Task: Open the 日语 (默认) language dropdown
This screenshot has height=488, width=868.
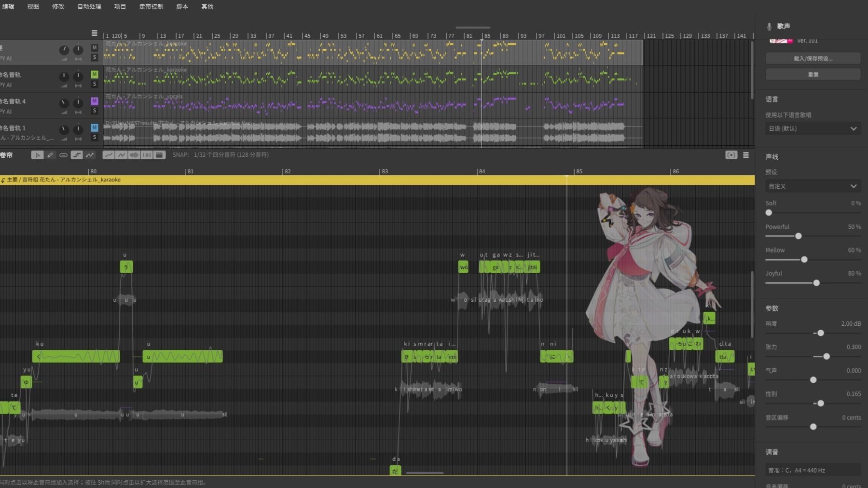Action: click(813, 129)
